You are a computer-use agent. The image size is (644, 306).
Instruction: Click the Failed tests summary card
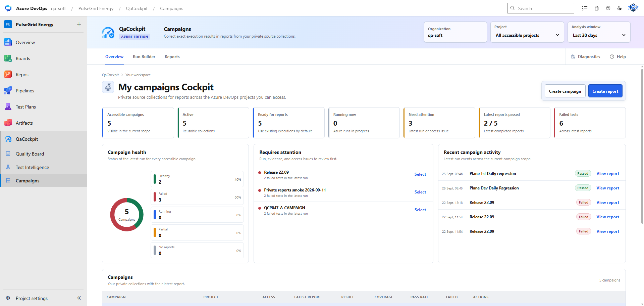[x=590, y=123]
